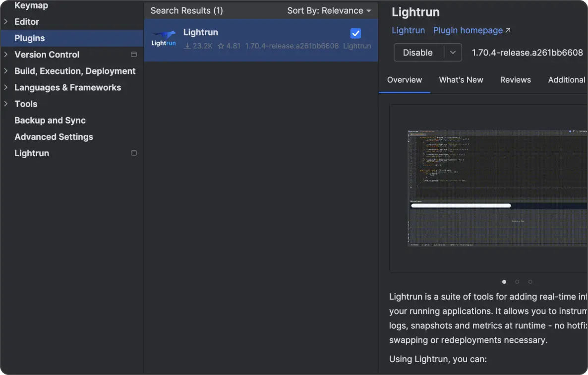Select the second screenshot carousel dot
The height and width of the screenshot is (375, 588).
(x=517, y=282)
